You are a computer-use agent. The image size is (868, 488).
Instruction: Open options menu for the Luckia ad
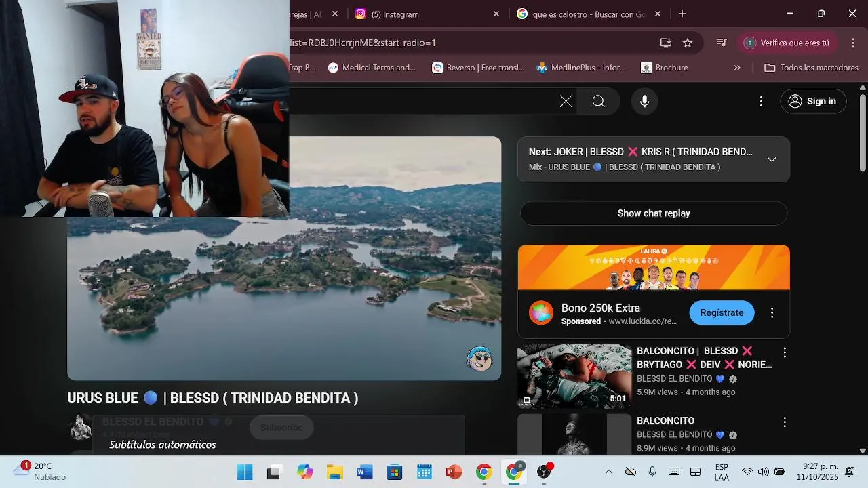(x=772, y=312)
